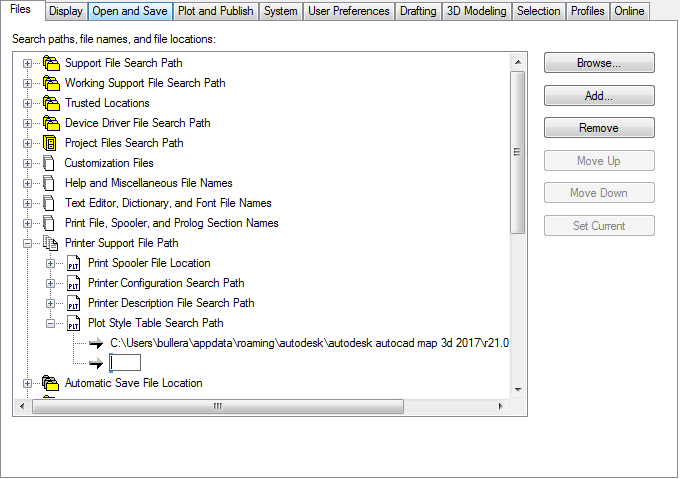Expand Support File Search Path node
This screenshot has width=680, height=479.
click(27, 63)
